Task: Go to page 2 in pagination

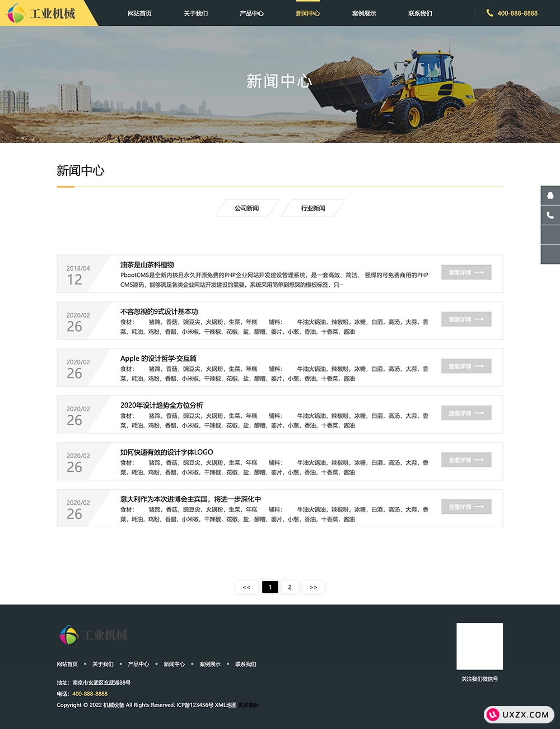Action: pyautogui.click(x=290, y=587)
